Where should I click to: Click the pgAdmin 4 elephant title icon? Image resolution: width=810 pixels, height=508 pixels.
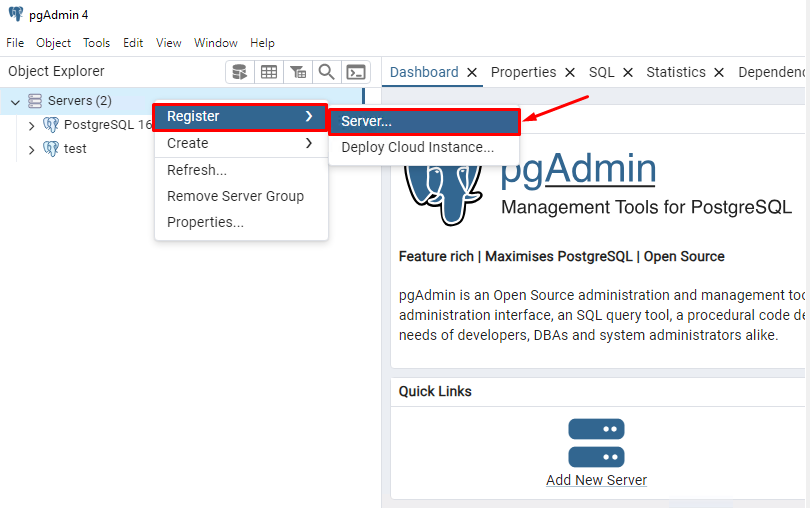(x=16, y=14)
